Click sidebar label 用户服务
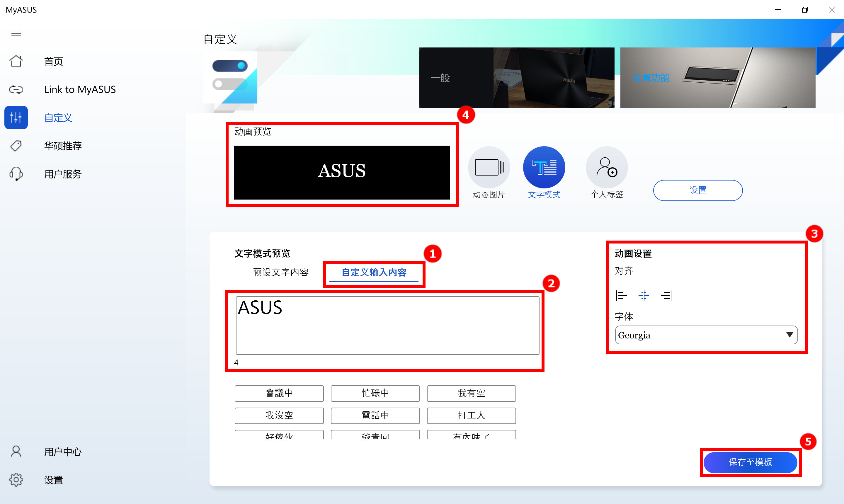This screenshot has height=504, width=844. (x=63, y=174)
